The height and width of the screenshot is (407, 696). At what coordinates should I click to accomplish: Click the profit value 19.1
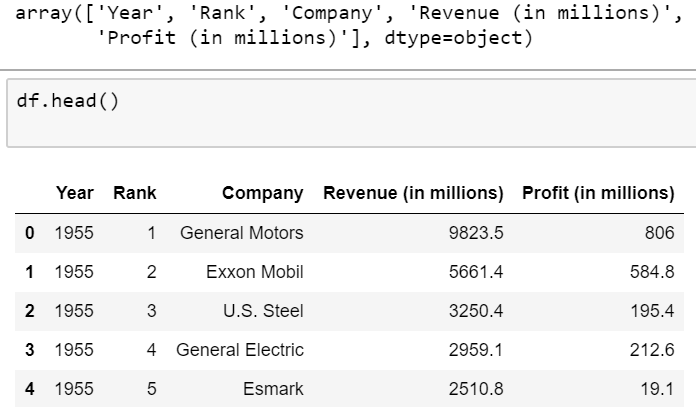[657, 389]
